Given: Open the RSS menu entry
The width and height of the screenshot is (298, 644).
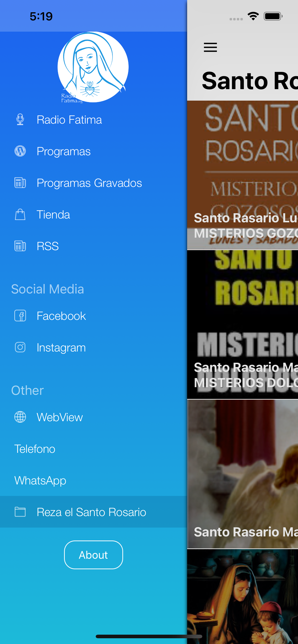Looking at the screenshot, I should coord(93,246).
